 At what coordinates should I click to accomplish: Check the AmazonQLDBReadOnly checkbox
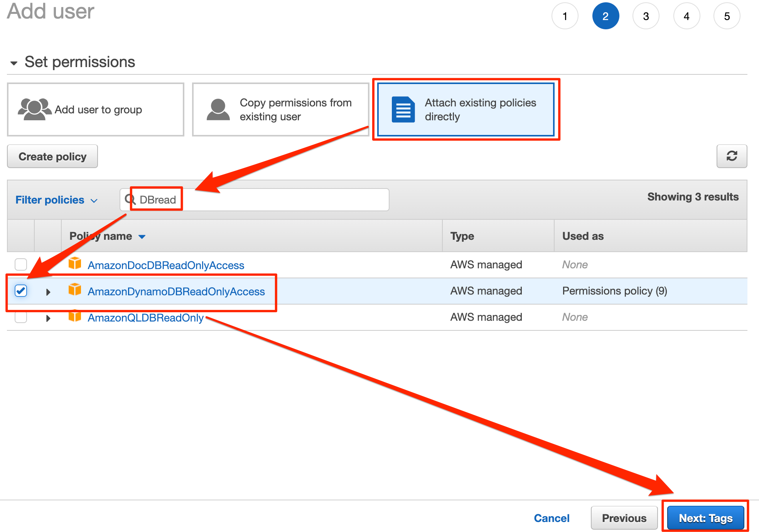click(21, 317)
